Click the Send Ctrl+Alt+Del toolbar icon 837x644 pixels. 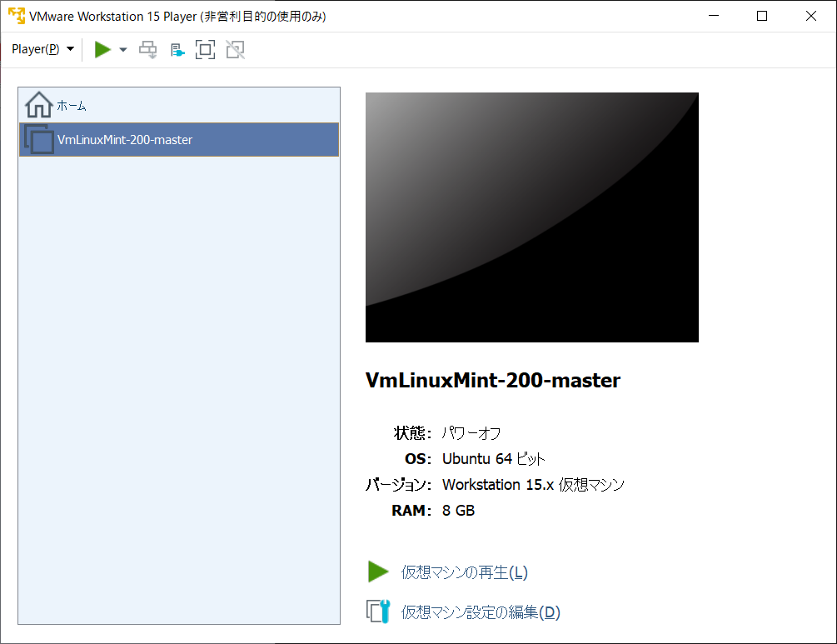(148, 50)
